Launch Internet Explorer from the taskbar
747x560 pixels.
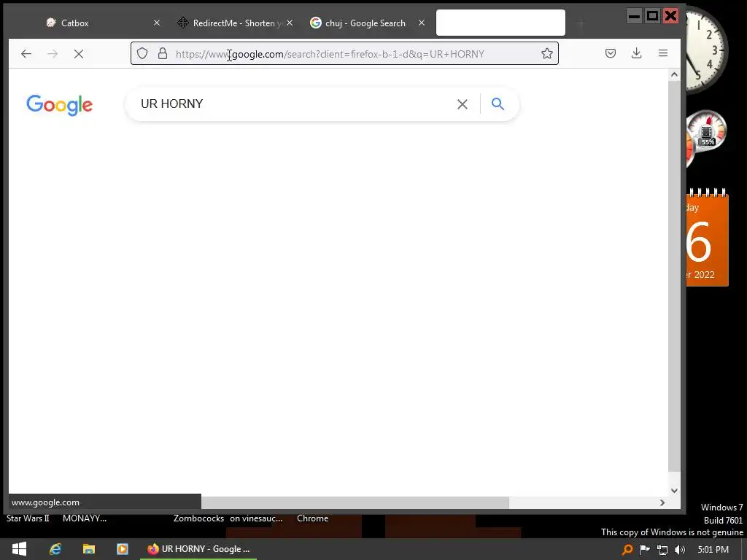click(55, 549)
